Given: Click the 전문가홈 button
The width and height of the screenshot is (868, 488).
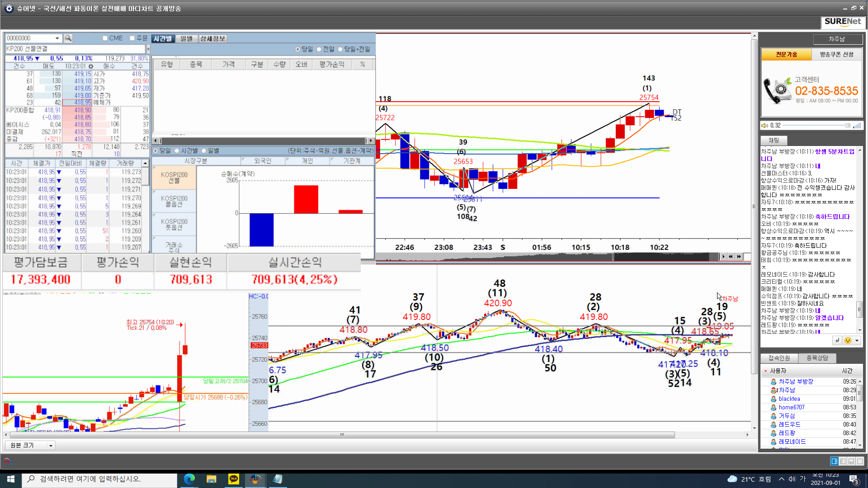Looking at the screenshot, I should point(787,54).
